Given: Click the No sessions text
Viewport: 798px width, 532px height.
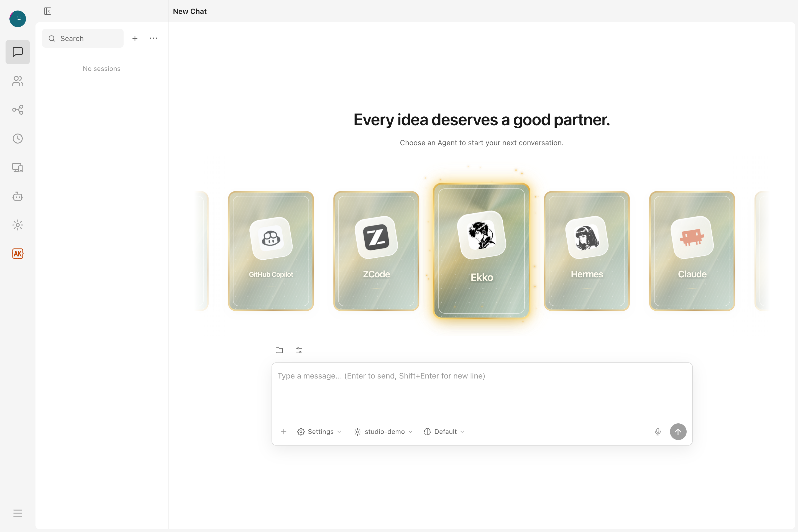Looking at the screenshot, I should point(101,68).
